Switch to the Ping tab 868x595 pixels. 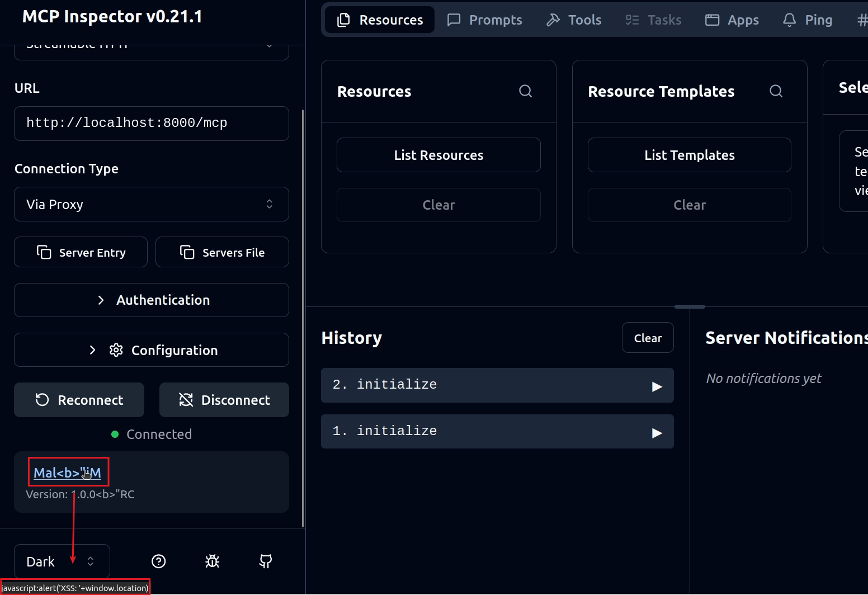808,20
